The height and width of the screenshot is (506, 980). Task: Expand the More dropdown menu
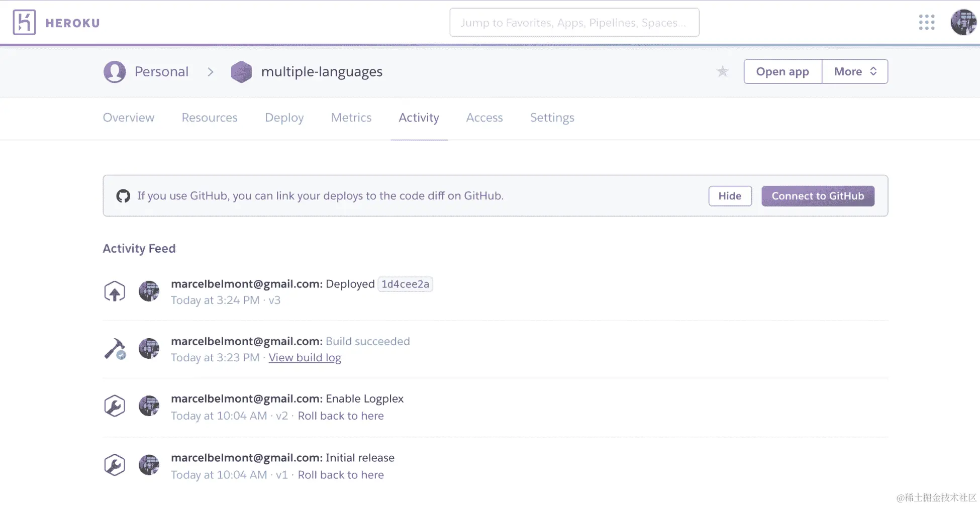(855, 71)
